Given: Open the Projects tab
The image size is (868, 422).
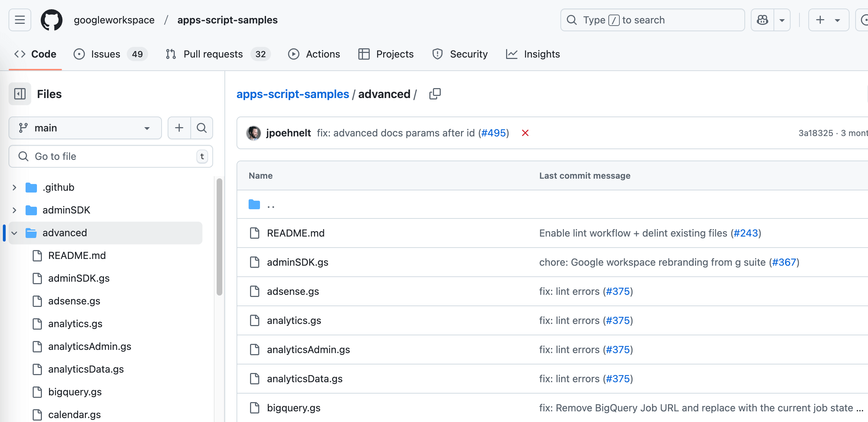Looking at the screenshot, I should [386, 54].
